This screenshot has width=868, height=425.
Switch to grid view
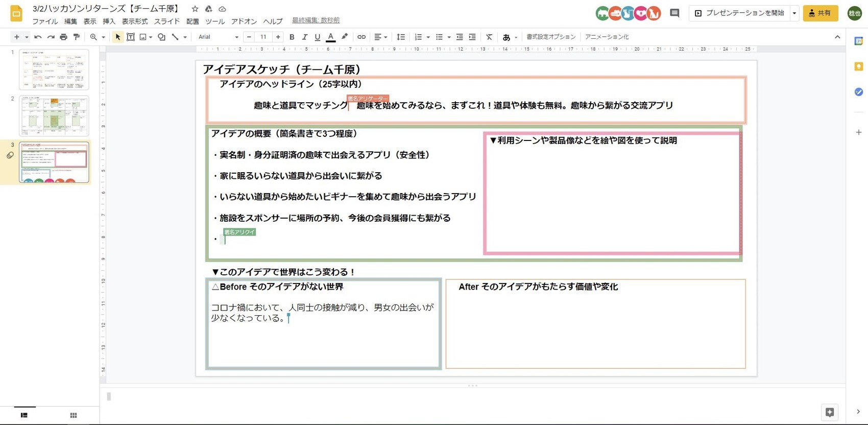tap(73, 415)
